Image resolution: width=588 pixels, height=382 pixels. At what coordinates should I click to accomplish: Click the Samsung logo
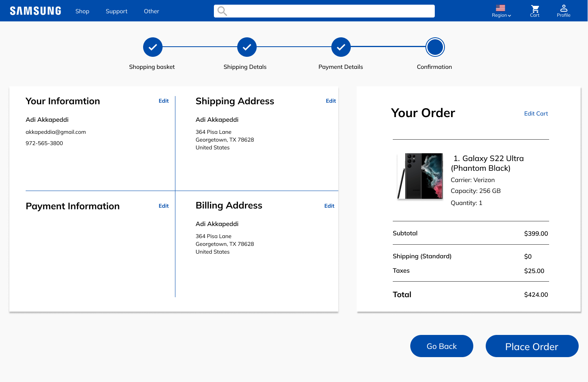[x=35, y=11]
